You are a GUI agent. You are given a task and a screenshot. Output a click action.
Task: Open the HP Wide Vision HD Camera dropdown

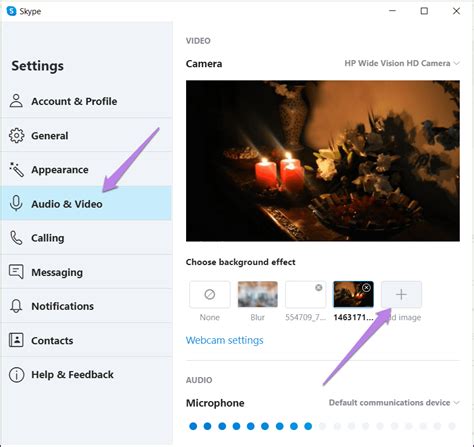pyautogui.click(x=402, y=63)
